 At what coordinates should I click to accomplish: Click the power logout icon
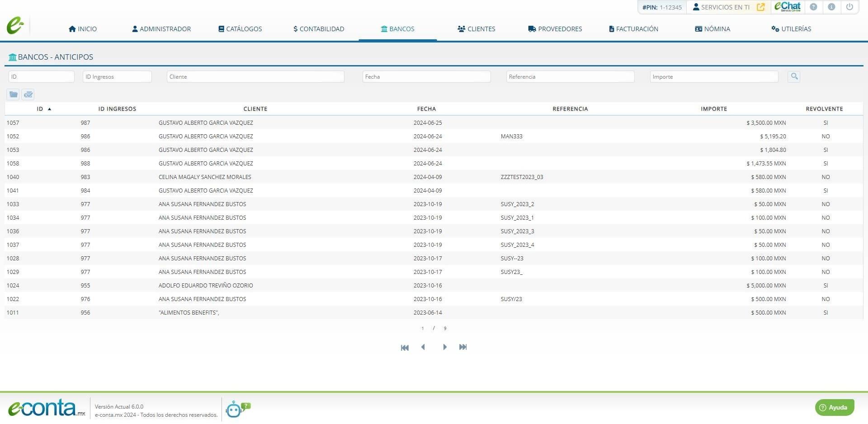tap(849, 7)
